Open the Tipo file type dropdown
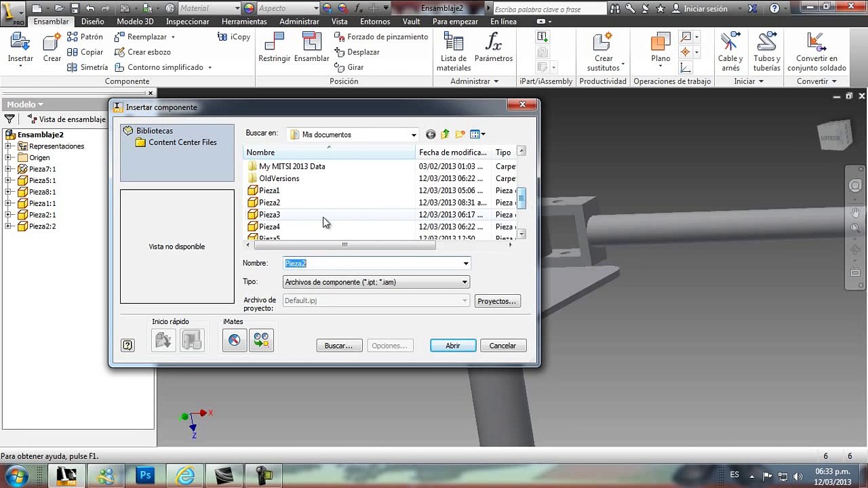The height and width of the screenshot is (488, 868). point(465,282)
